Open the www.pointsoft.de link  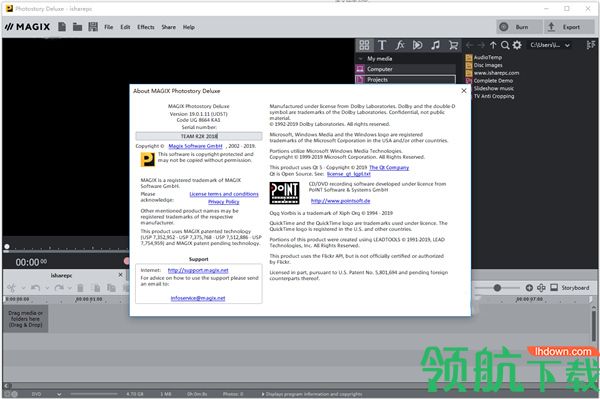click(x=340, y=201)
